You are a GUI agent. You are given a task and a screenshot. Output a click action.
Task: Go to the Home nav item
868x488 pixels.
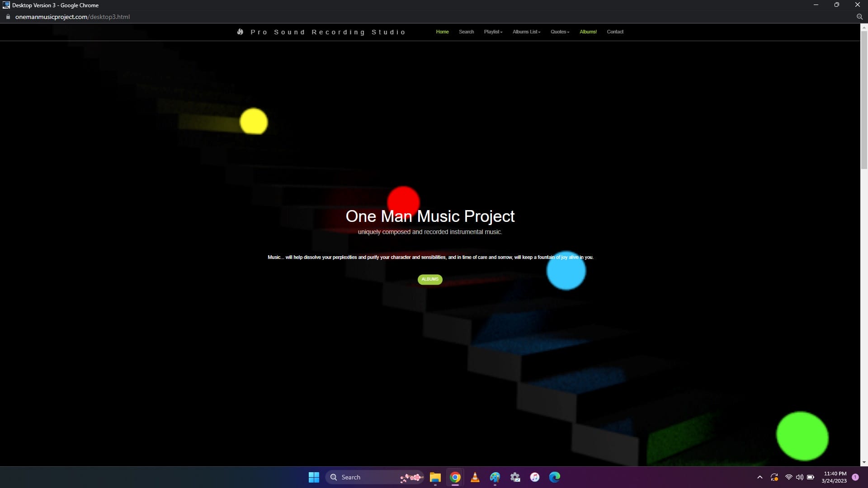point(442,32)
